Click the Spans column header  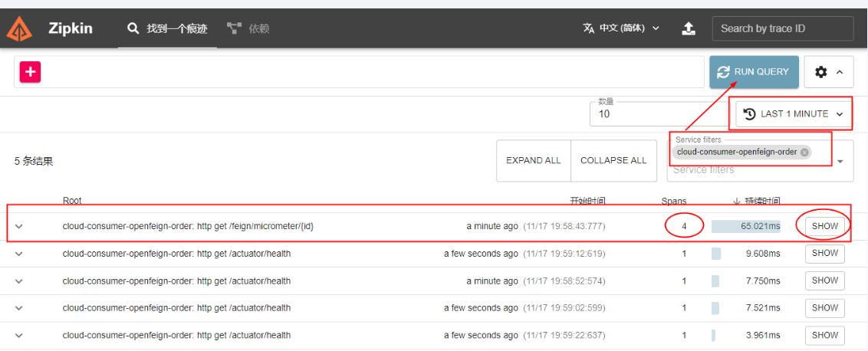pyautogui.click(x=674, y=201)
